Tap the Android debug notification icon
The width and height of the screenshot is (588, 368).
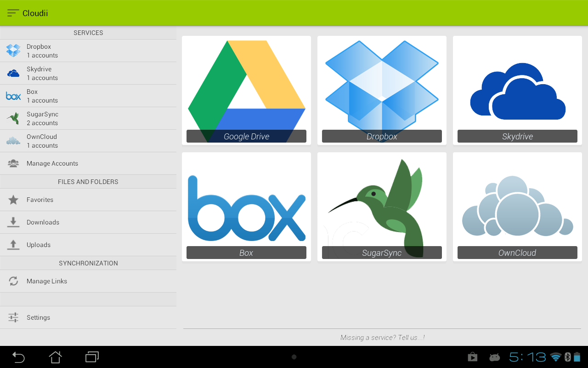pos(495,357)
